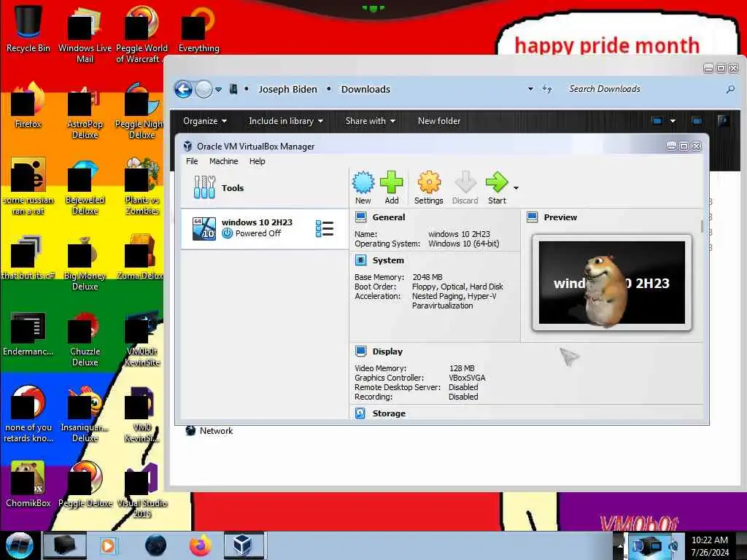This screenshot has height=560, width=747.
Task: Select the Big Money Deluxe desktop icon
Action: 85,262
